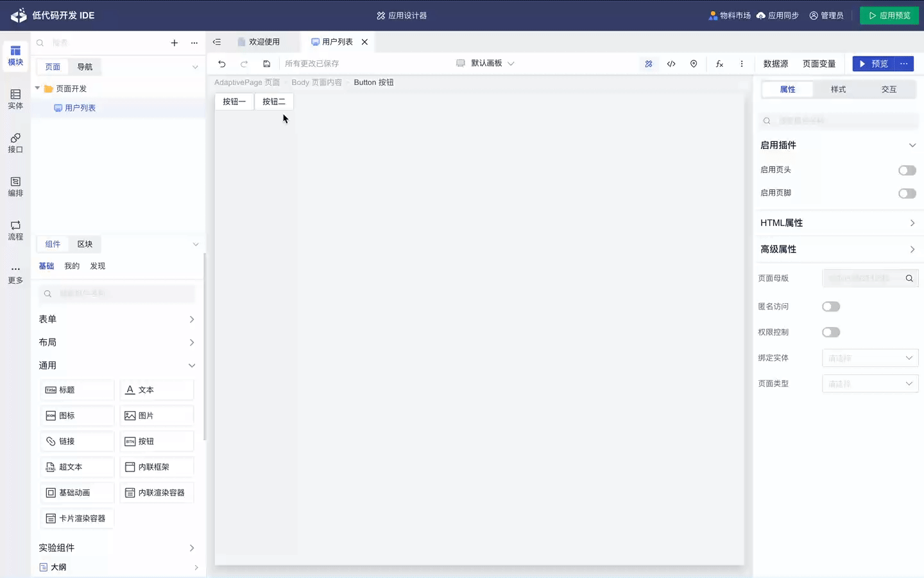Viewport: 924px width, 578px height.
Task: Open the 绑定实体 dropdown
Action: 869,358
